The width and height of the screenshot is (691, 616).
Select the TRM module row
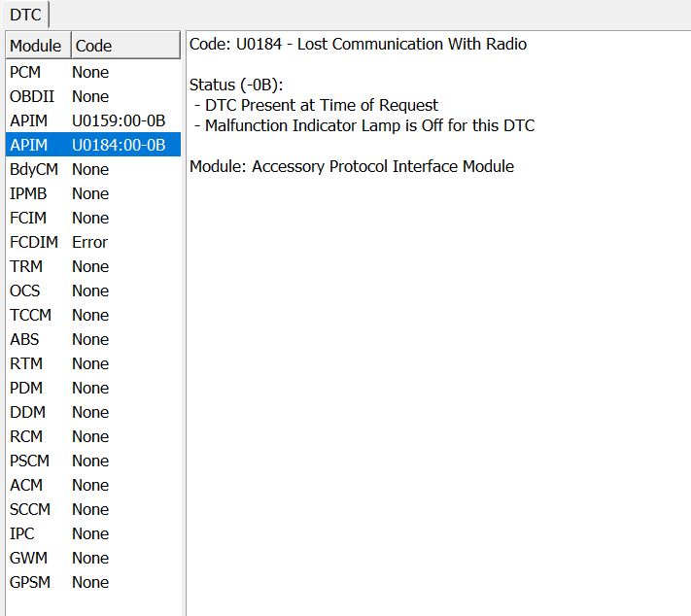(93, 266)
